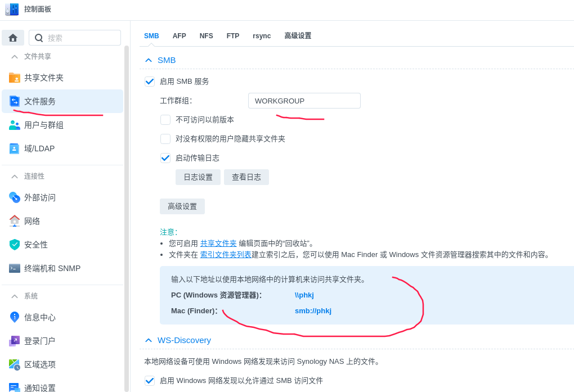
Task: Switch to the NFS tab
Action: [x=206, y=36]
